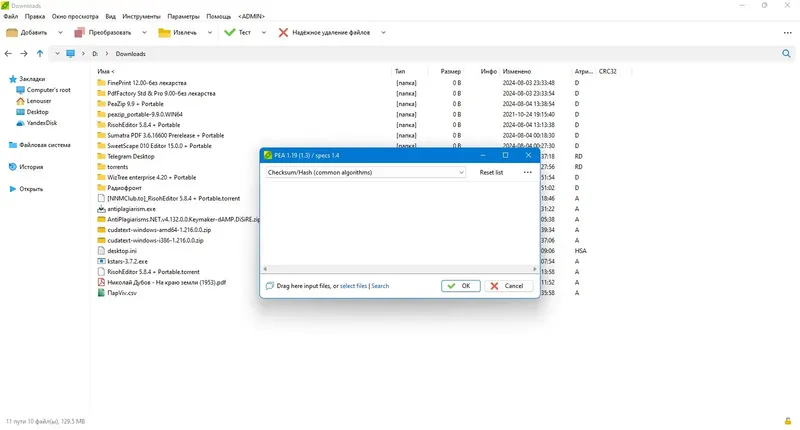Go back with the left arrow
800x430 pixels.
tap(8, 54)
